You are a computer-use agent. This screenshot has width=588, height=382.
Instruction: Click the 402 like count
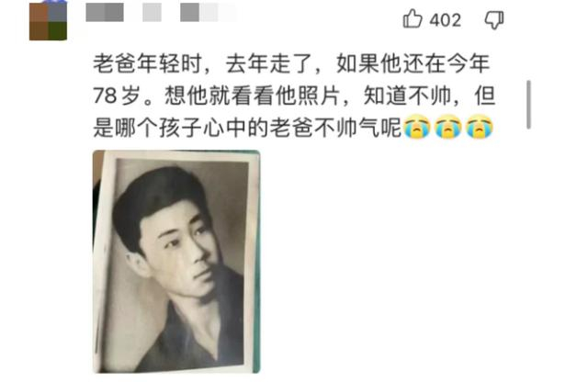(445, 20)
